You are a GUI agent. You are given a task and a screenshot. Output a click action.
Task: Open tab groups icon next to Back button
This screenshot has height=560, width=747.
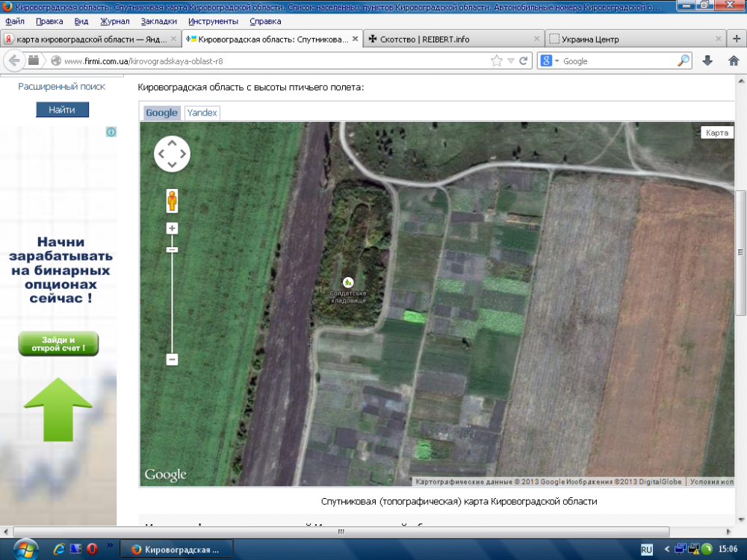34,60
